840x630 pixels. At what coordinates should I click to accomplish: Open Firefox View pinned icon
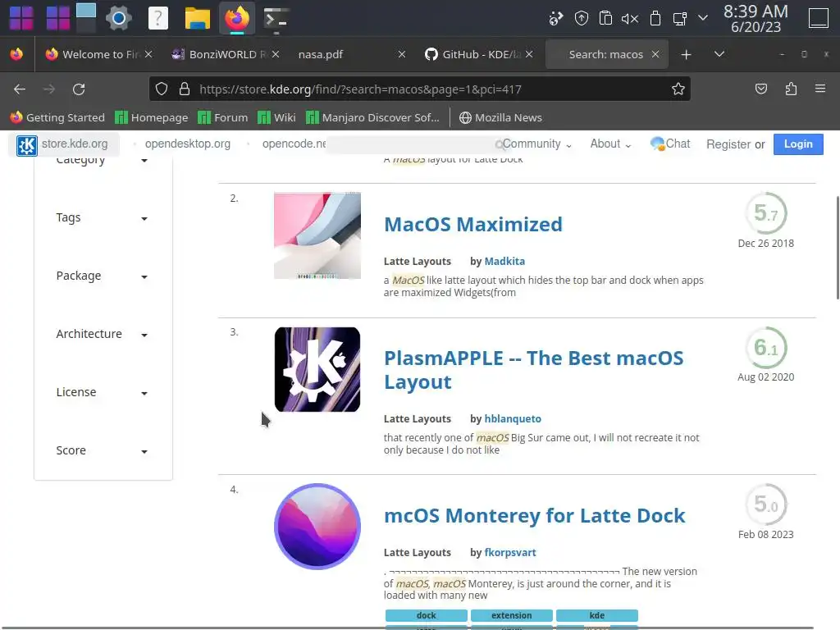16,54
